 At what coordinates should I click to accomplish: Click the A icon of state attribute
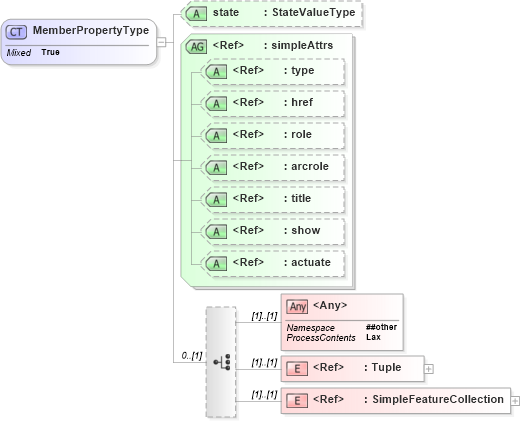[196, 14]
